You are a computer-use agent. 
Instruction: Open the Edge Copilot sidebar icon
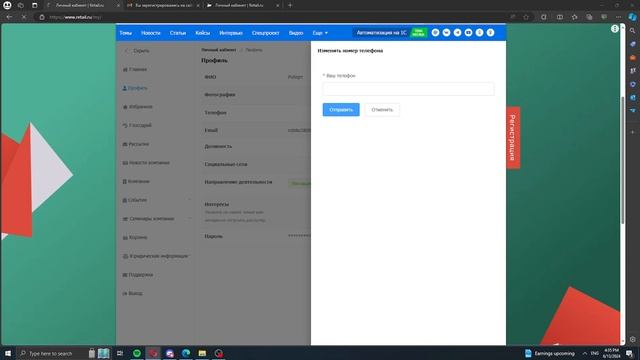(632, 17)
